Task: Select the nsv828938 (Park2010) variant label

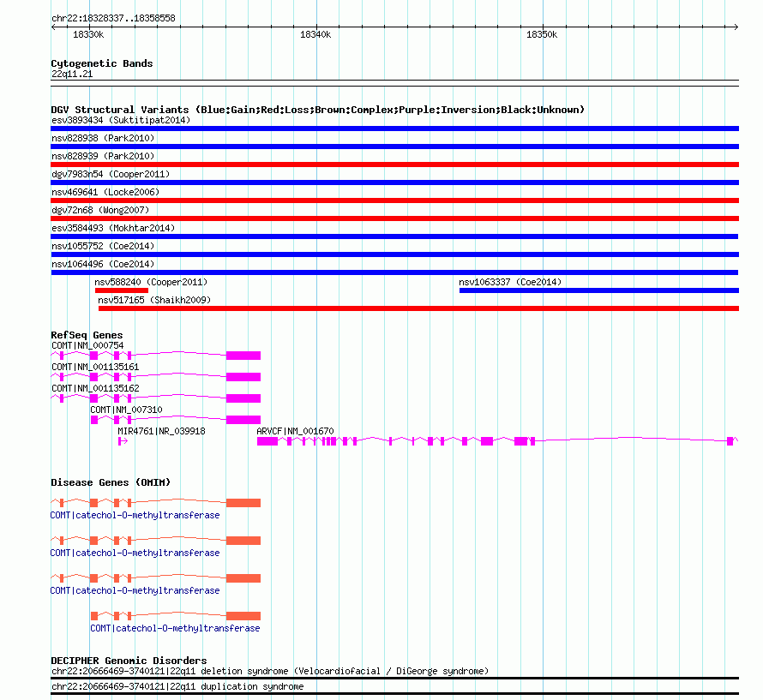Action: pos(103,138)
